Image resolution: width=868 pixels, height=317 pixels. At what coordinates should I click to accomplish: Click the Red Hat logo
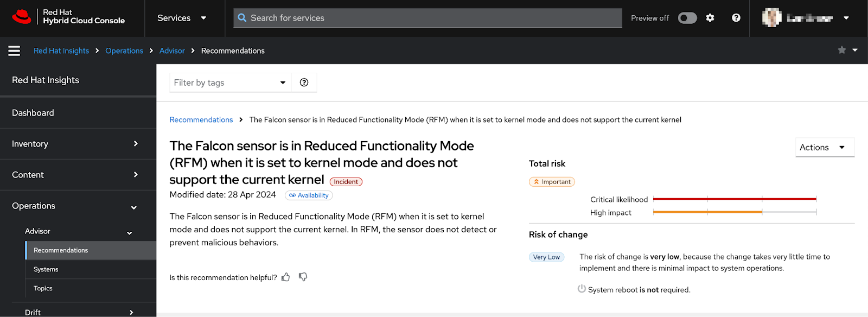[22, 17]
